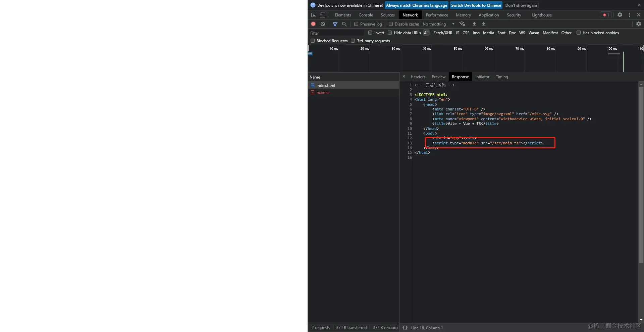Filter requests by Doc type
The width and height of the screenshot is (644, 332).
(x=512, y=33)
